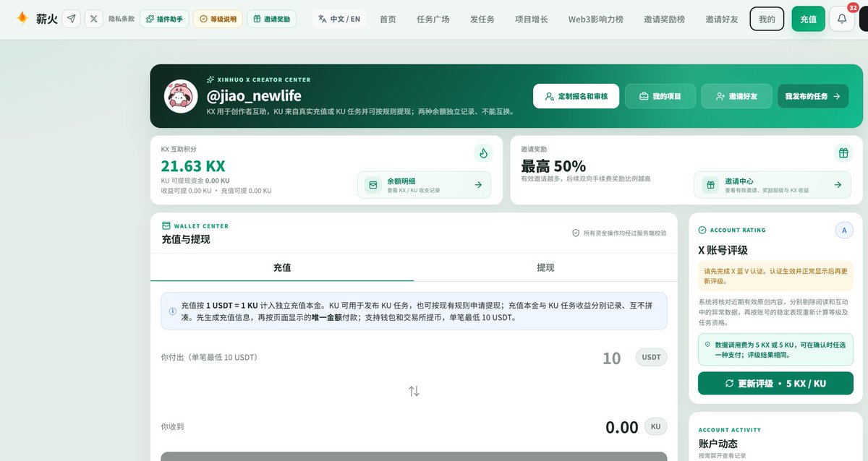Screen dimensions: 868x461
Task: Click info icon in recharge notice
Action: point(172,311)
